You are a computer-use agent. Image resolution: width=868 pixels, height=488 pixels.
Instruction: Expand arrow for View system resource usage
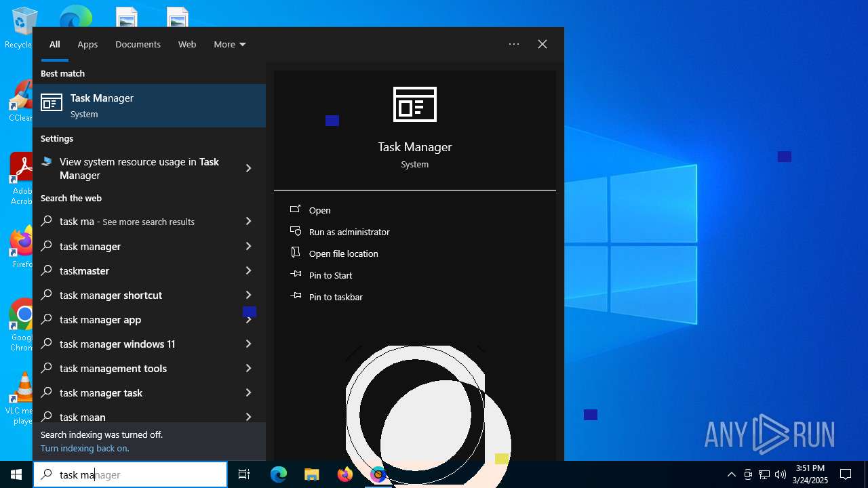point(248,168)
